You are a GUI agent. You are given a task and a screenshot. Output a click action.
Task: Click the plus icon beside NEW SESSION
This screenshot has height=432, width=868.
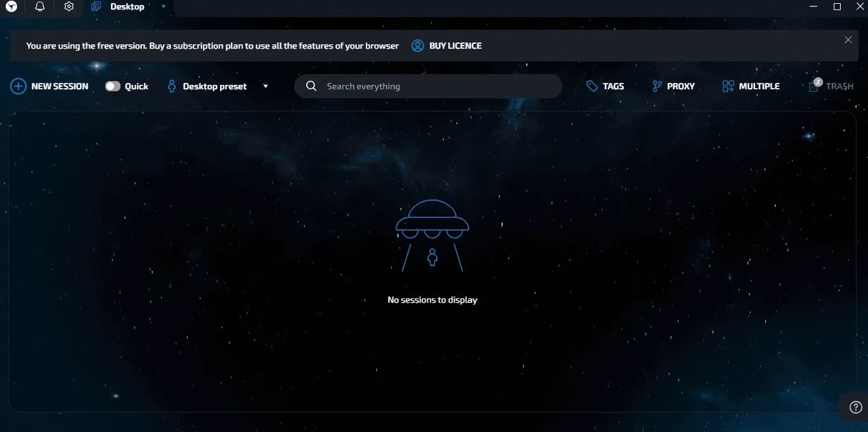[18, 86]
